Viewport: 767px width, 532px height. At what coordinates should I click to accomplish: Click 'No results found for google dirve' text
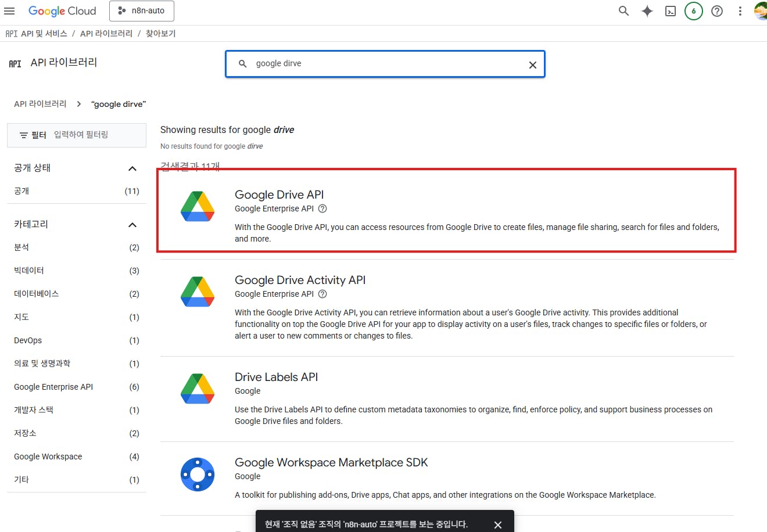coord(212,146)
